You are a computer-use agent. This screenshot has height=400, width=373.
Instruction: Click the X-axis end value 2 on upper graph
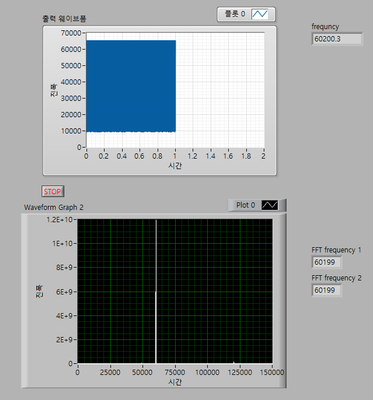pyautogui.click(x=263, y=156)
